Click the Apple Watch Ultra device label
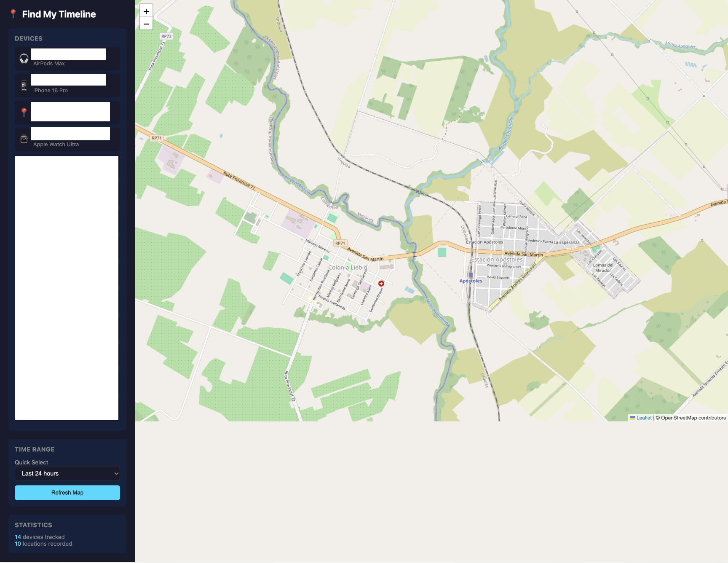The width and height of the screenshot is (728, 563). (56, 145)
